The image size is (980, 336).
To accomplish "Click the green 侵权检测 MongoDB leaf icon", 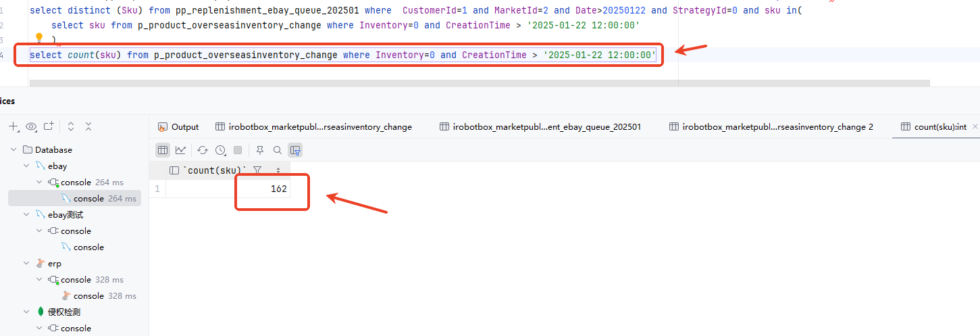I will pyautogui.click(x=41, y=312).
